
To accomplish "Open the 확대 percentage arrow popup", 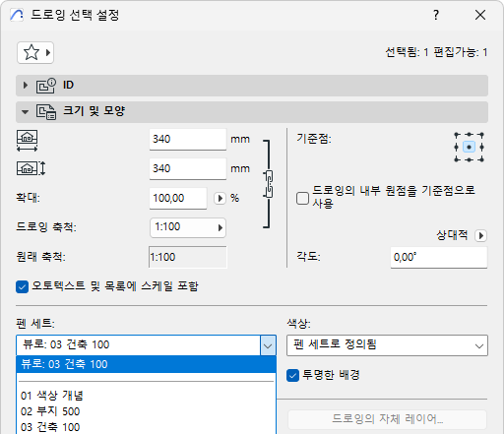I will click(x=220, y=198).
